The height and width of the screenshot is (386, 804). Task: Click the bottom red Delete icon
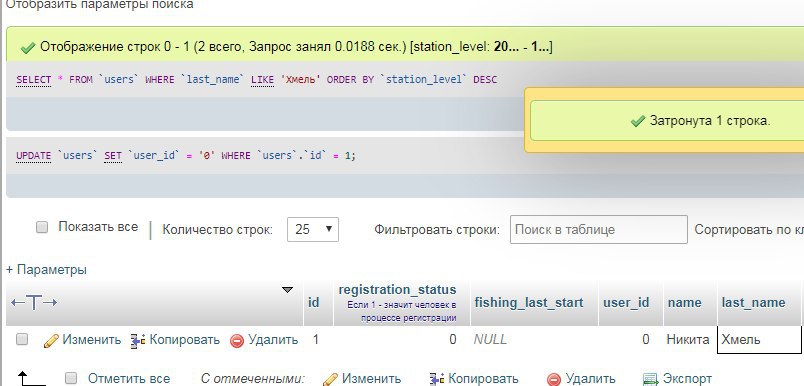tap(554, 379)
